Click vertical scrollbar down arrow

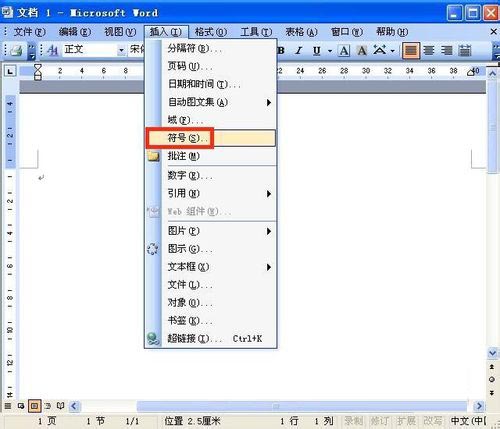492,353
